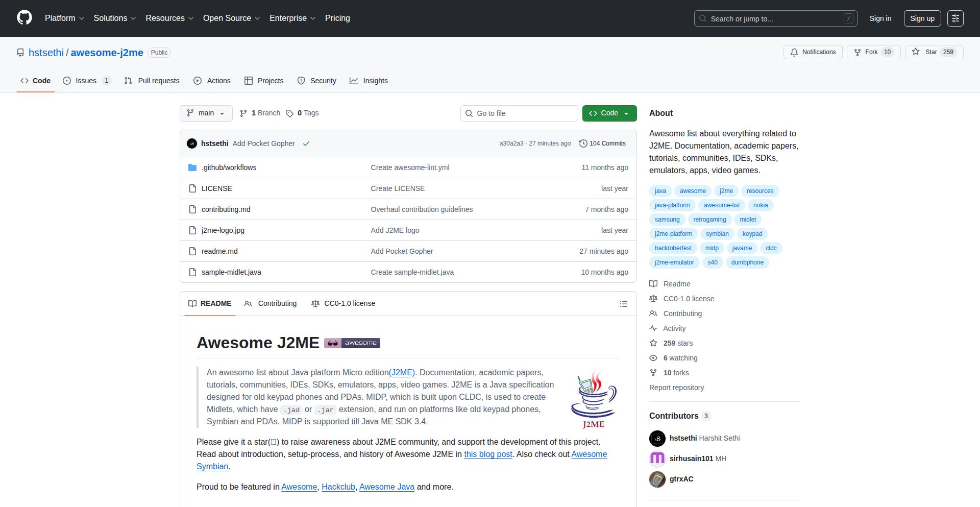Select the retrogaming topic tag

tap(709, 220)
